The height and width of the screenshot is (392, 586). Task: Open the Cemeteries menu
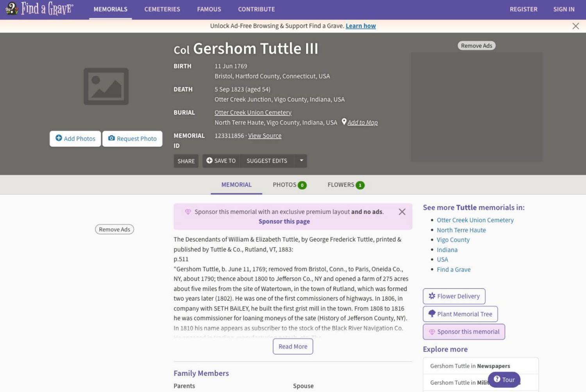tap(162, 9)
